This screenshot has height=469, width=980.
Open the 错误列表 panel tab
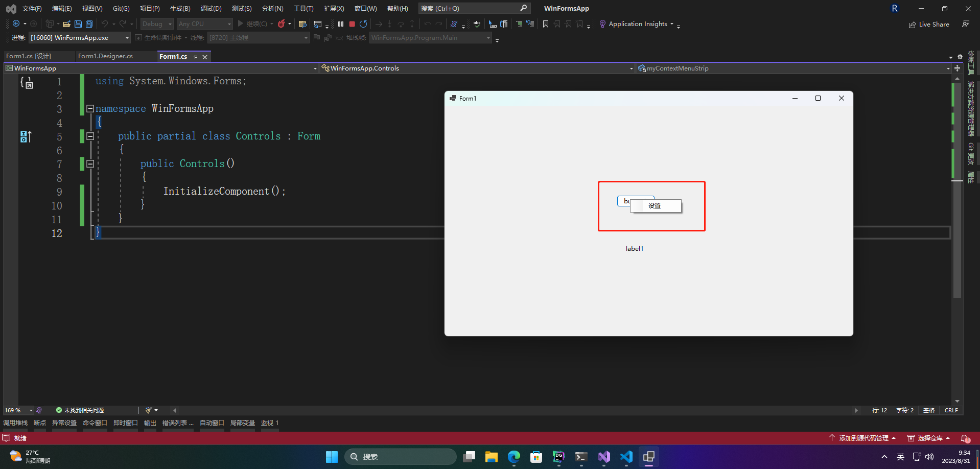178,423
